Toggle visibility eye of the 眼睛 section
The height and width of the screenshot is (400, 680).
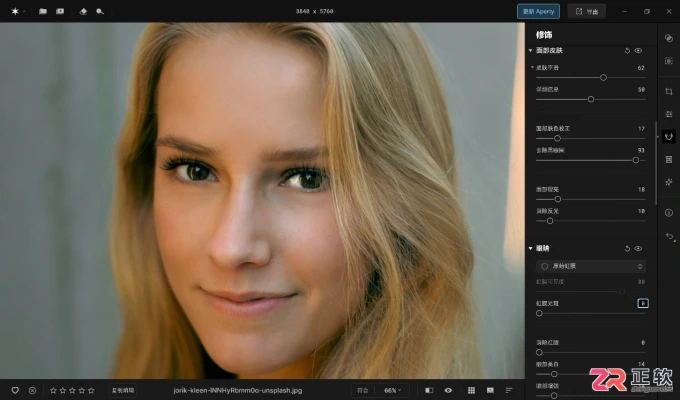click(x=638, y=249)
